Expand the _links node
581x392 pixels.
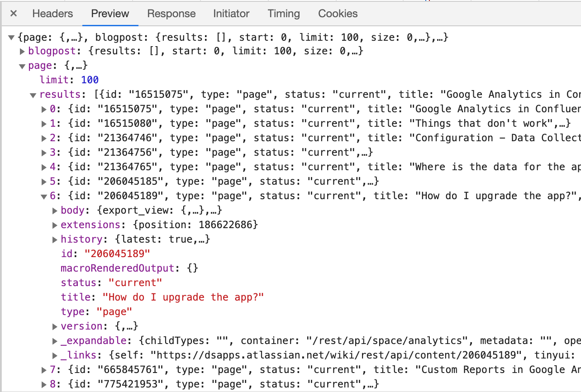pyautogui.click(x=54, y=355)
